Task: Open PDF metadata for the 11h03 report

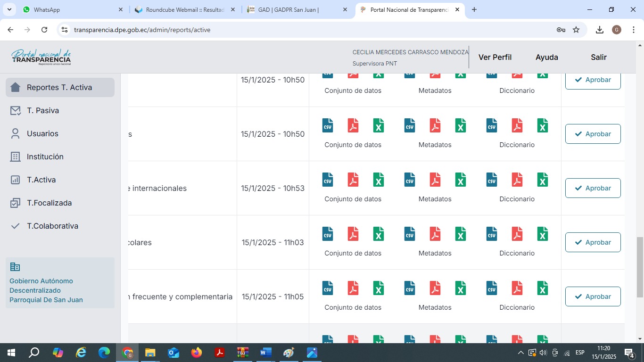Action: [x=435, y=234]
